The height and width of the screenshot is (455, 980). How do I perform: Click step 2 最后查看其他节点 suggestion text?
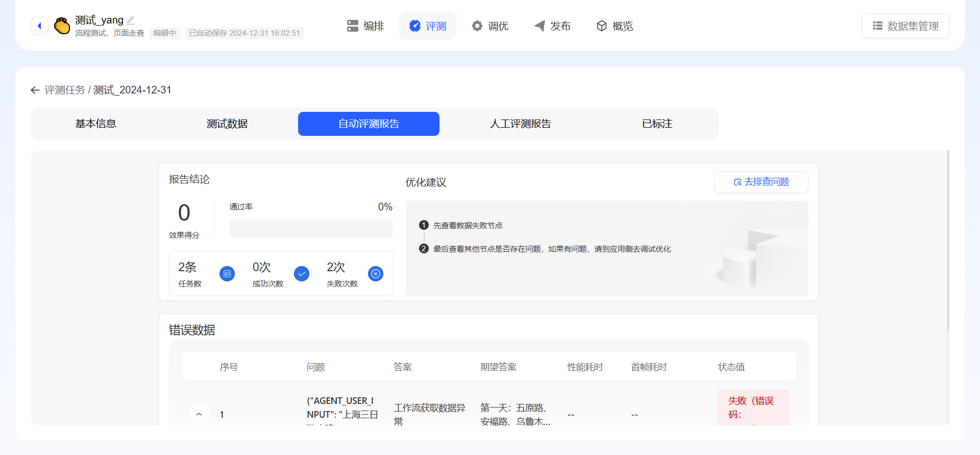point(552,249)
